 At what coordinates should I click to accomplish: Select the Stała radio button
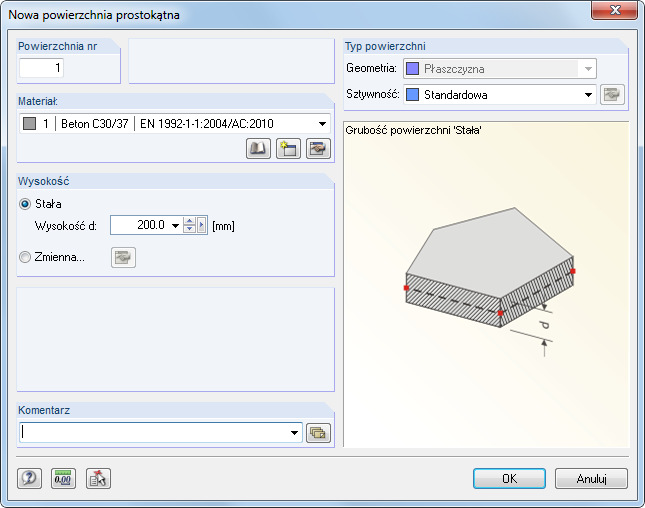coord(25,204)
